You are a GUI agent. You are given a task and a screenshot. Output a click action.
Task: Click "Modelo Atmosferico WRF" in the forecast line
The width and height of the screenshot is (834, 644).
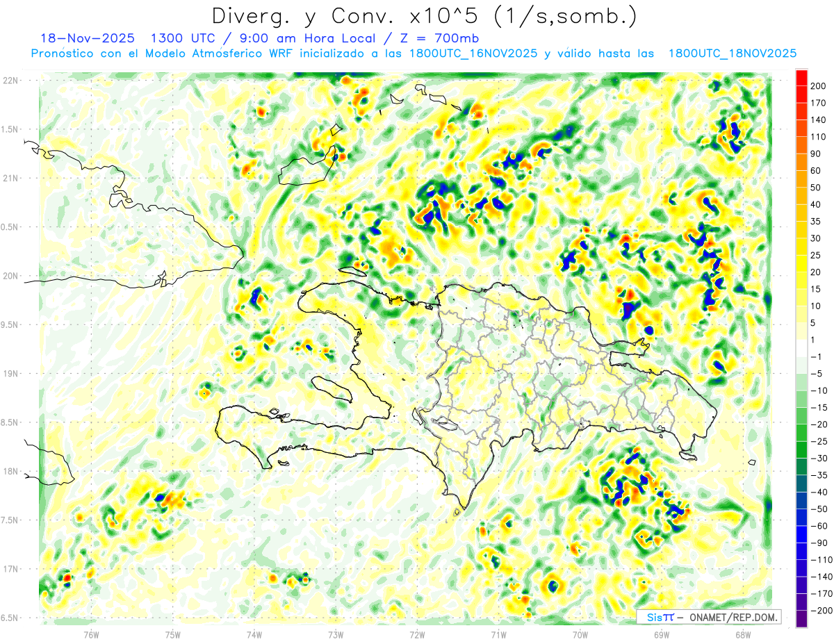228,53
